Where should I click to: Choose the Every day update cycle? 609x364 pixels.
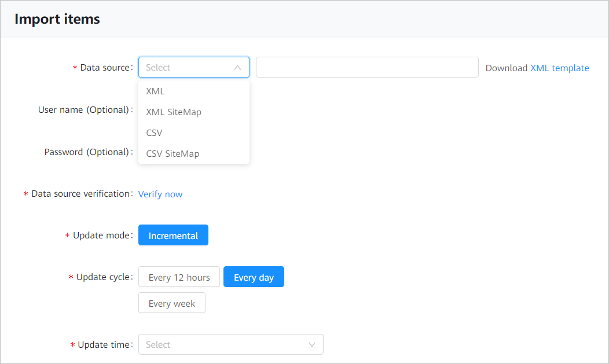tap(254, 277)
